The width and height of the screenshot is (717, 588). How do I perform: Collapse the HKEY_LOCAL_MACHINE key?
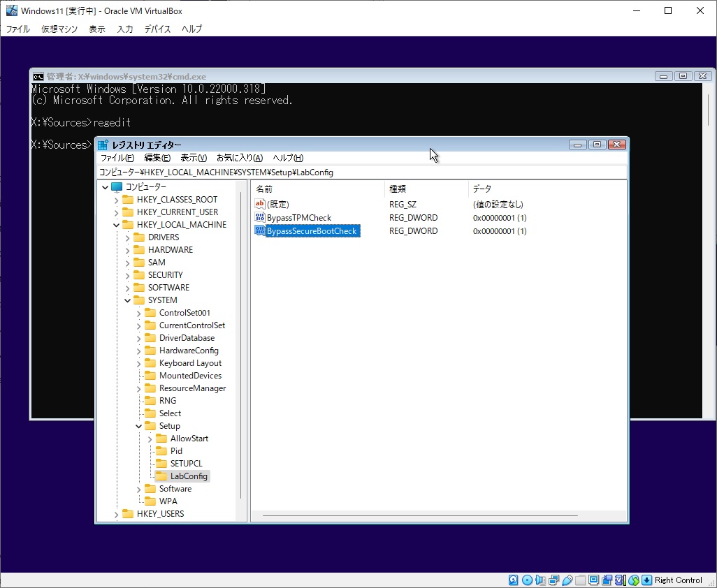coord(116,226)
